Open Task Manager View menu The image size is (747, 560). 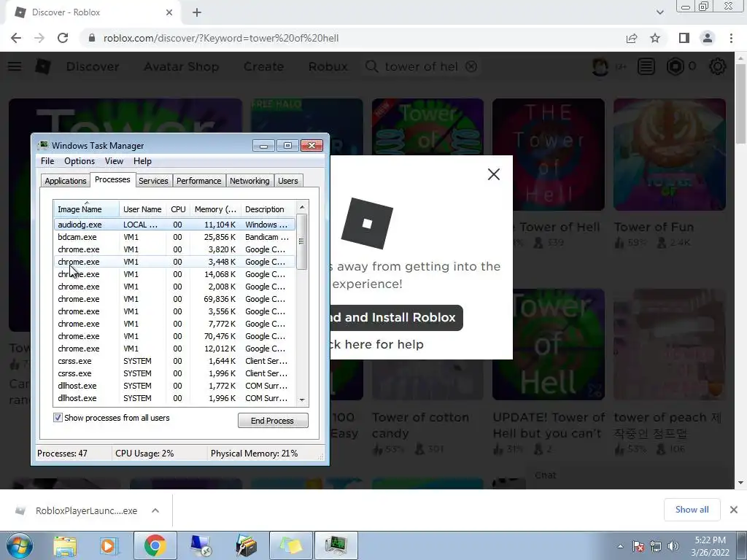click(114, 161)
